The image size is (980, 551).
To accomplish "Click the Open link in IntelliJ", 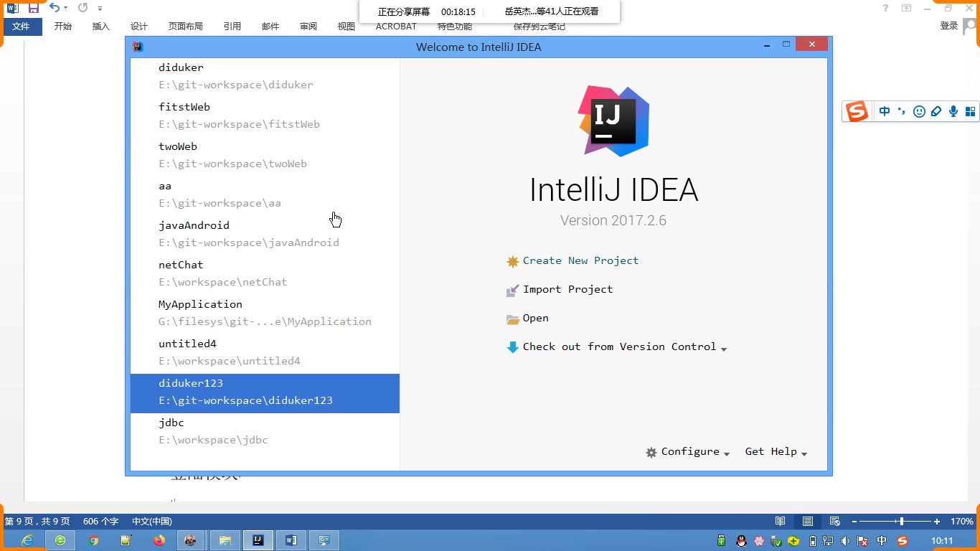I will pos(535,319).
